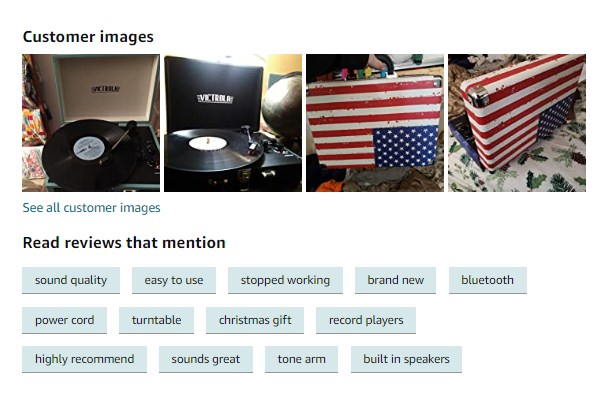
Task: Choose the tone arm review tag
Action: click(301, 359)
